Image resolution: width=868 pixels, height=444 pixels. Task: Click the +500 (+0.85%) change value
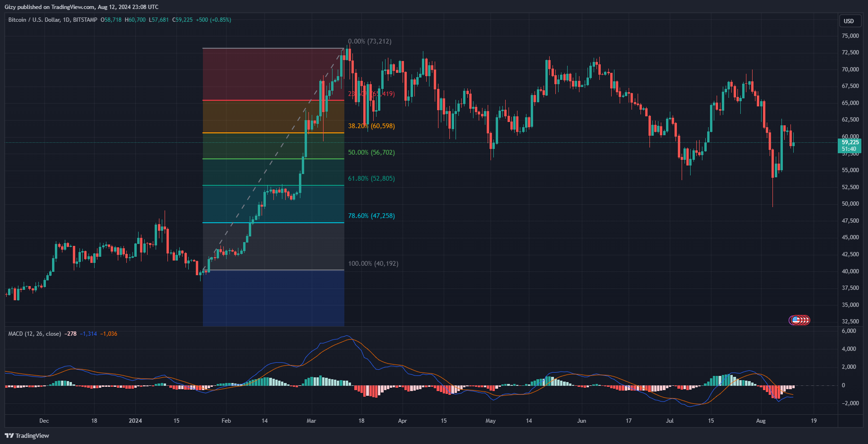pyautogui.click(x=213, y=20)
